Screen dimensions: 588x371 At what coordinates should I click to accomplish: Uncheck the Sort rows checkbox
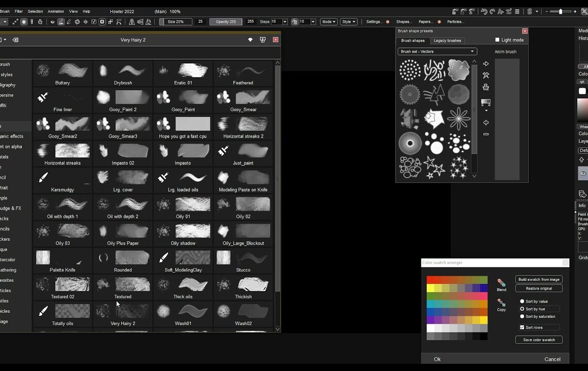pyautogui.click(x=522, y=327)
